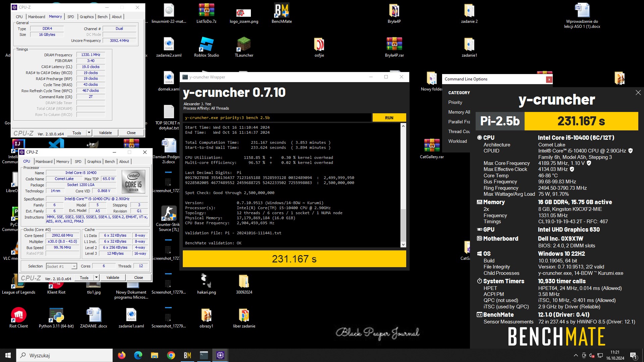This screenshot has height=362, width=644.
Task: Select the Workload category option
Action: click(458, 141)
